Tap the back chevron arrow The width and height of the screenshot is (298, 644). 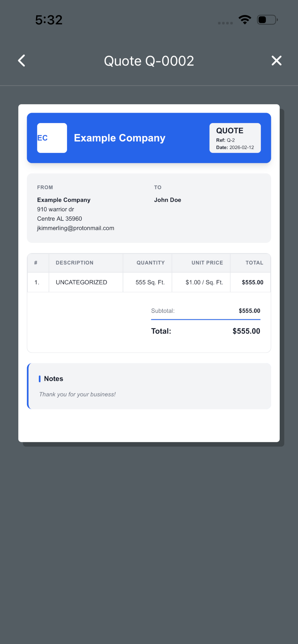point(22,61)
